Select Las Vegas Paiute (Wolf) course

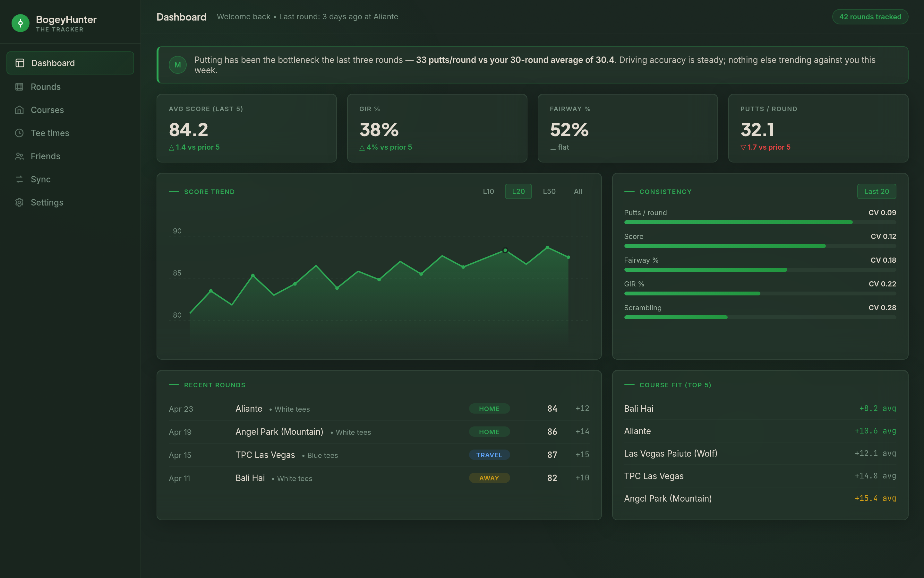pos(760,454)
